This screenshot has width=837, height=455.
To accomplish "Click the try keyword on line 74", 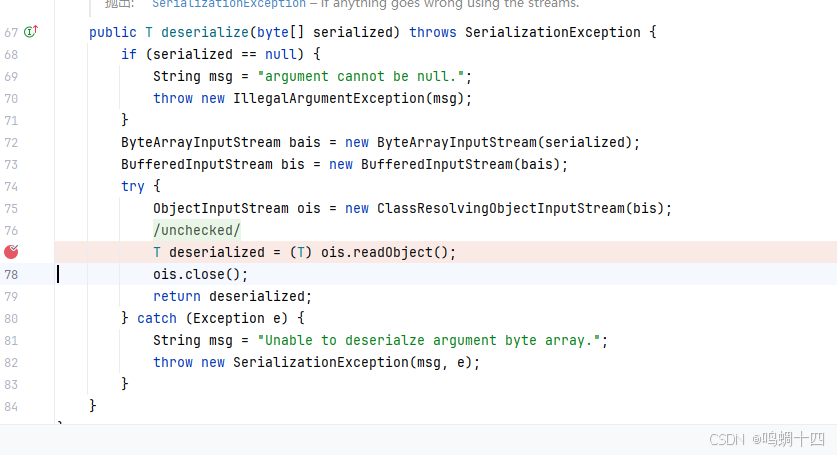I will coord(132,186).
